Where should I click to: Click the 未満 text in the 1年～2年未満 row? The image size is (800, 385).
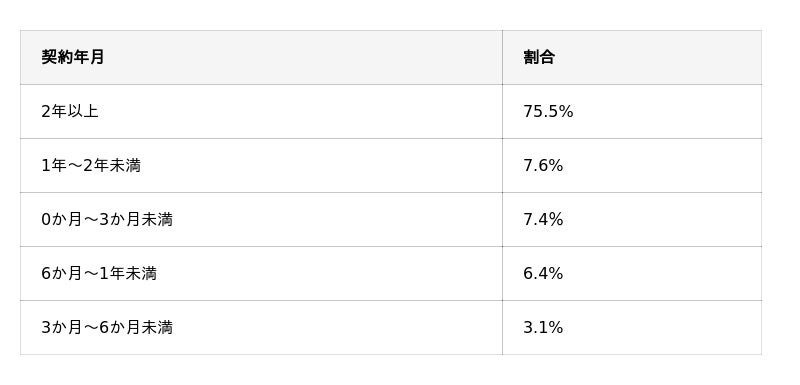[x=125, y=166]
